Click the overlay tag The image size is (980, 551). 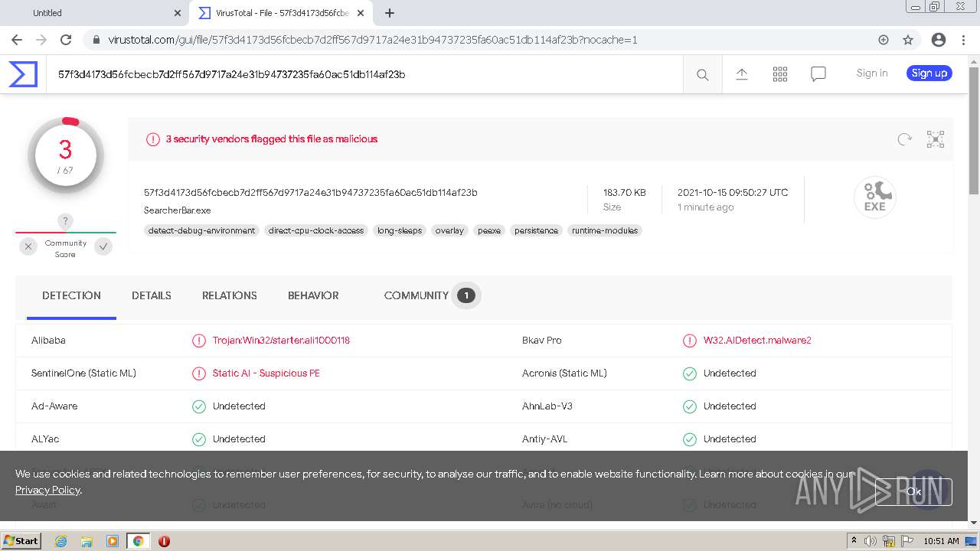[x=449, y=230]
